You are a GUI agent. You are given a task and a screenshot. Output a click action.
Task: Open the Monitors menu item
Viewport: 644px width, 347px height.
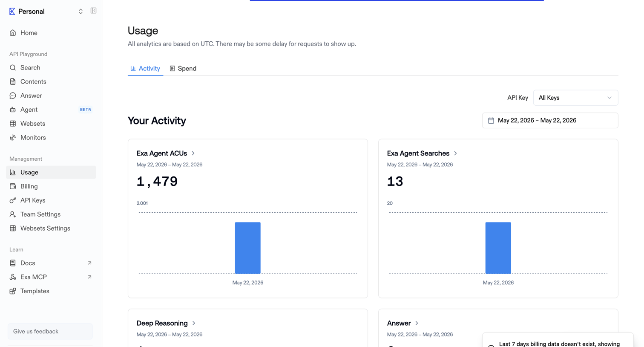click(x=51, y=138)
